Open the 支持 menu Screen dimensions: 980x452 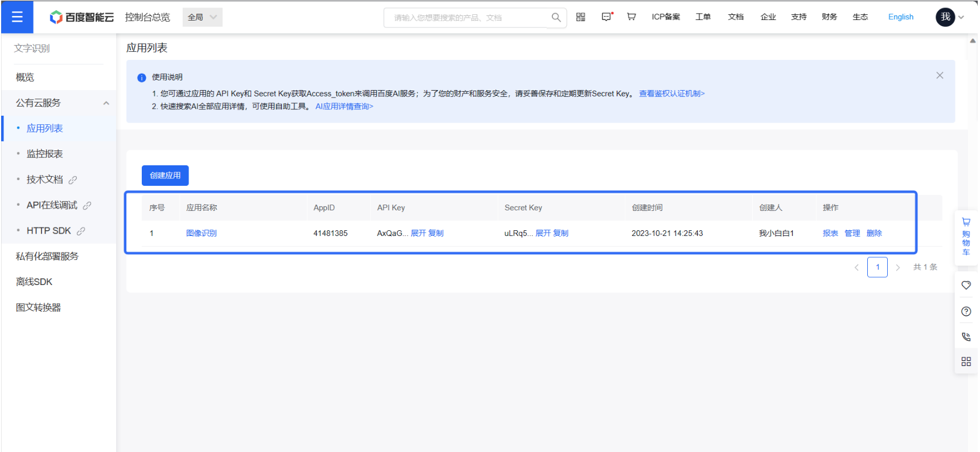(799, 17)
